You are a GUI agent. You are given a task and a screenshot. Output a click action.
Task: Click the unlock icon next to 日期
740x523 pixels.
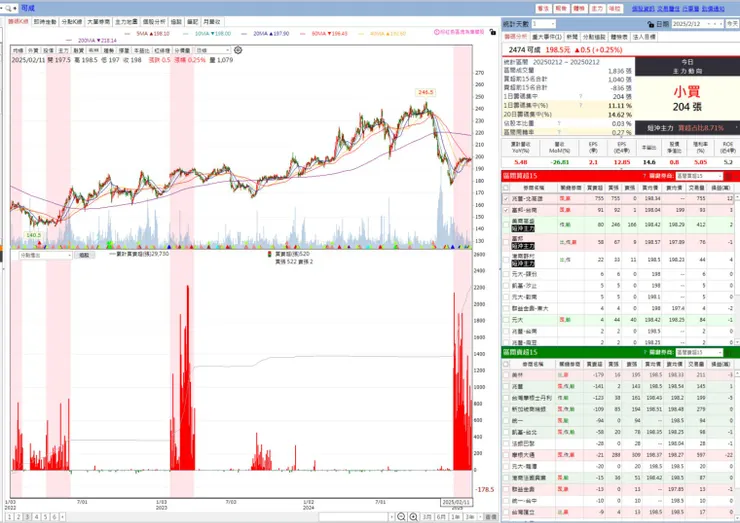[651, 24]
